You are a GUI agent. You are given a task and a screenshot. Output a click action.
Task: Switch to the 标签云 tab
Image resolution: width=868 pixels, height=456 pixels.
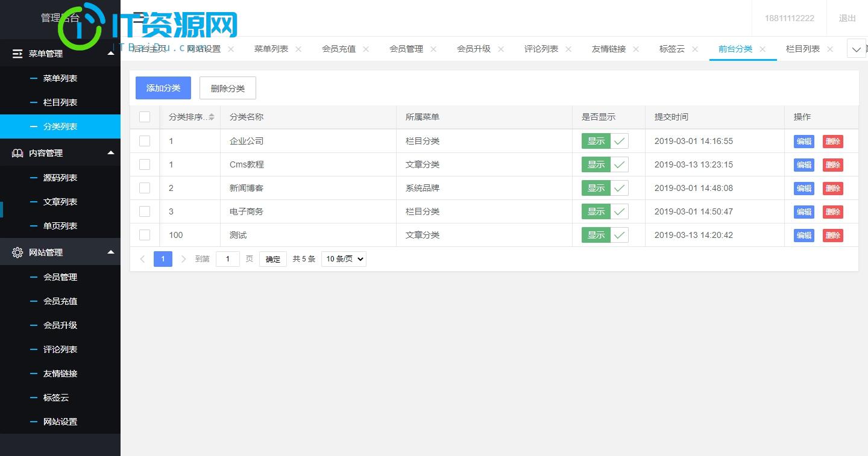pyautogui.click(x=672, y=49)
